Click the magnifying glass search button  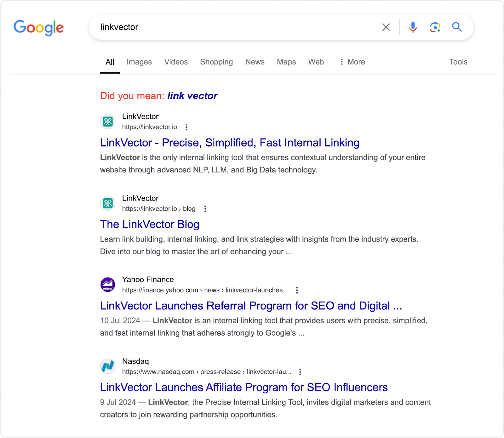click(457, 27)
